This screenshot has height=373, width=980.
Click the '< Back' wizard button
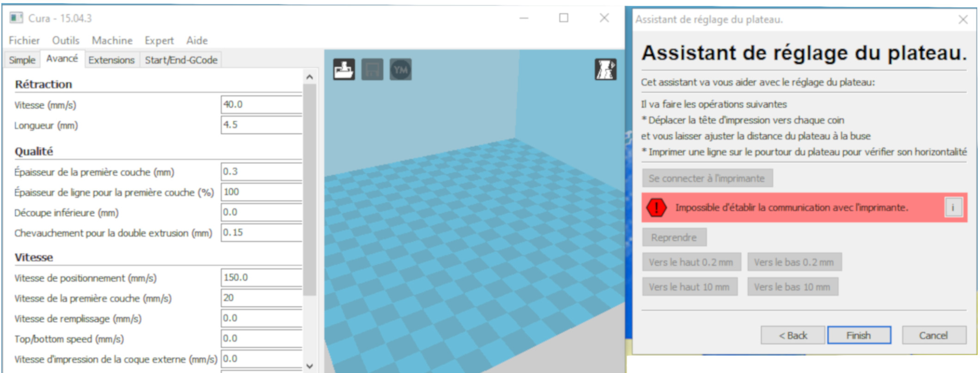(x=792, y=335)
